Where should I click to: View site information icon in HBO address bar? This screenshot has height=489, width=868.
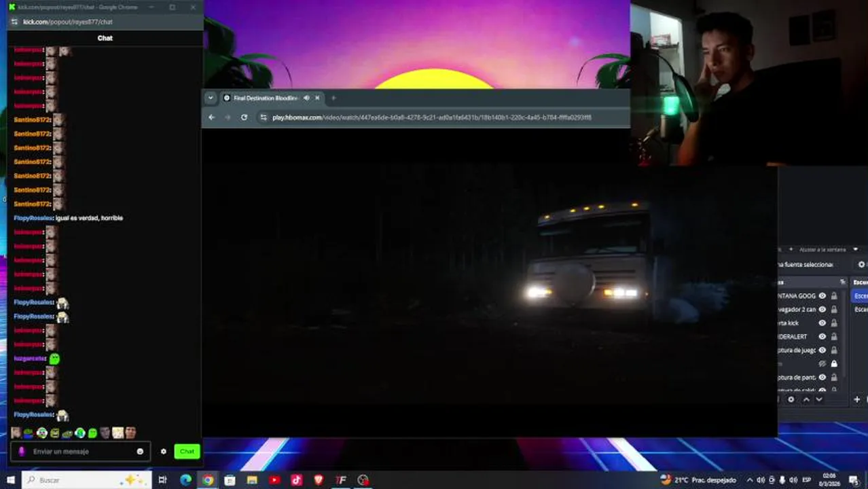pyautogui.click(x=264, y=117)
